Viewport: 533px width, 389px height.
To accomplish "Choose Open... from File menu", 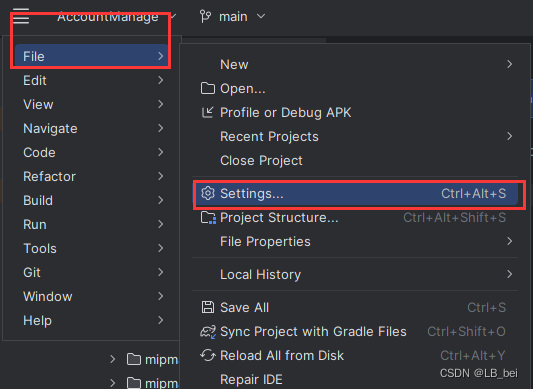I will pos(356,88).
